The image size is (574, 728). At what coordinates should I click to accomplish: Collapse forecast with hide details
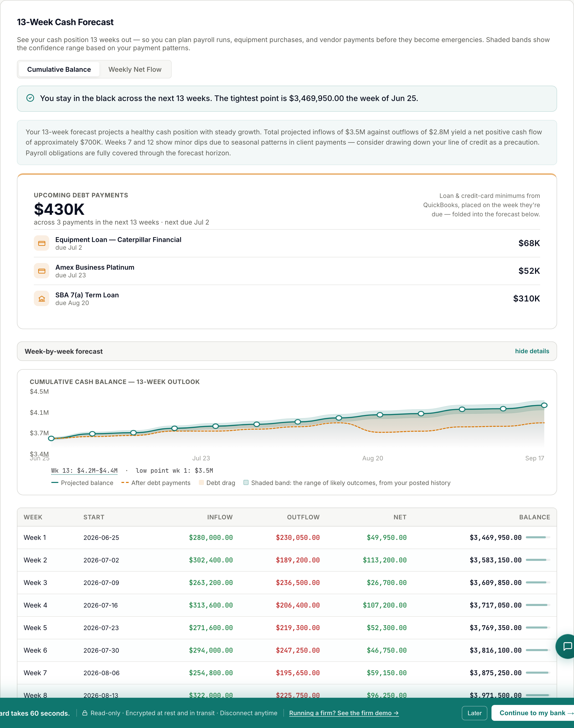pos(532,351)
